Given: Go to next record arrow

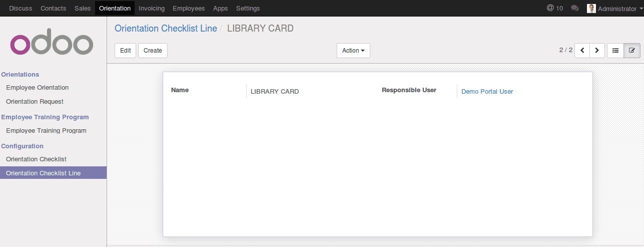Looking at the screenshot, I should pos(597,51).
